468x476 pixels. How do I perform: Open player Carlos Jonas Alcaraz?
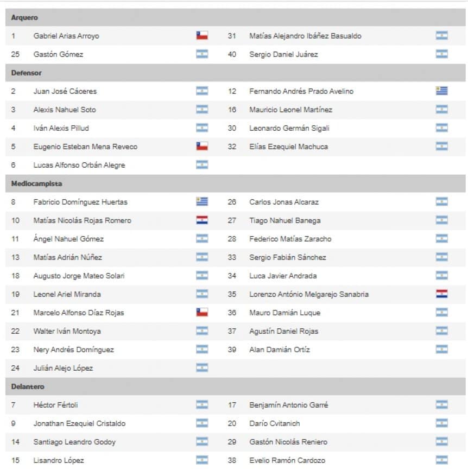[x=283, y=202]
